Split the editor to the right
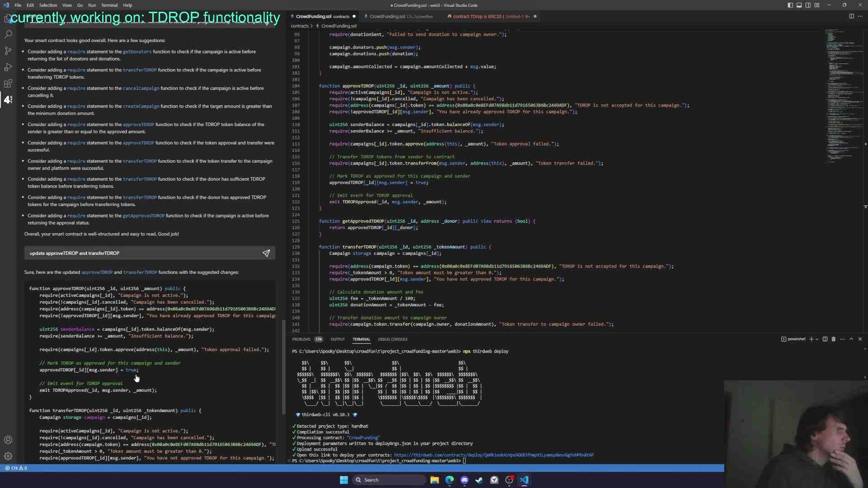The height and width of the screenshot is (488, 868). tap(851, 16)
